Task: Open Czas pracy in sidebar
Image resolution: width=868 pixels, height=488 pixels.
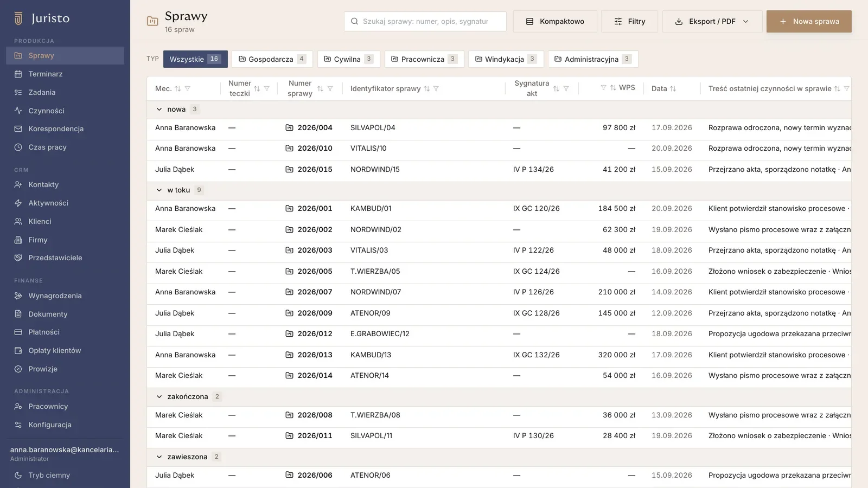Action: coord(65,147)
